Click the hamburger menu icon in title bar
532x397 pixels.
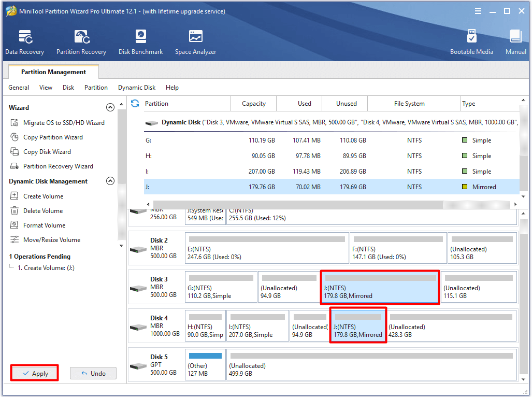click(x=478, y=11)
